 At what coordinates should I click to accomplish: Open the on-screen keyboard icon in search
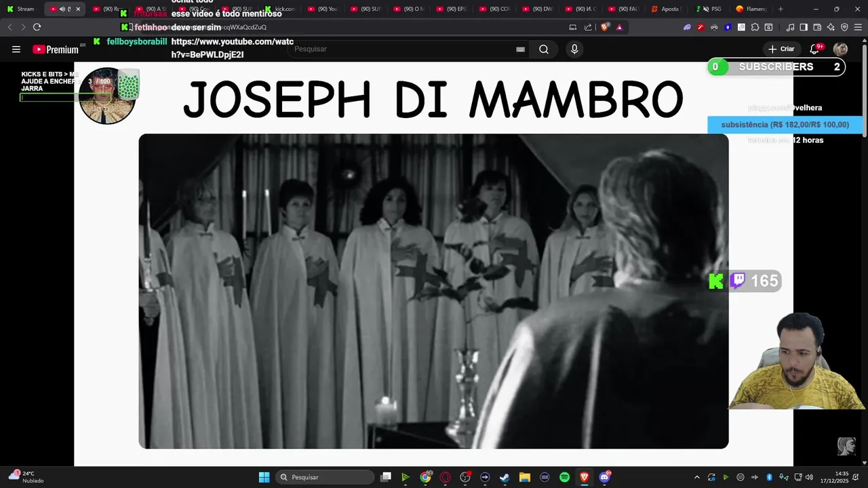click(520, 49)
